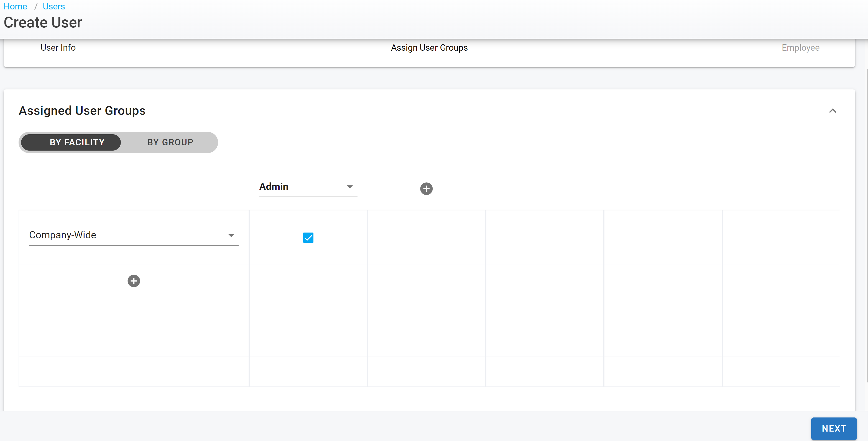Select the Assign User Groups step
This screenshot has width=868, height=441.
point(429,48)
